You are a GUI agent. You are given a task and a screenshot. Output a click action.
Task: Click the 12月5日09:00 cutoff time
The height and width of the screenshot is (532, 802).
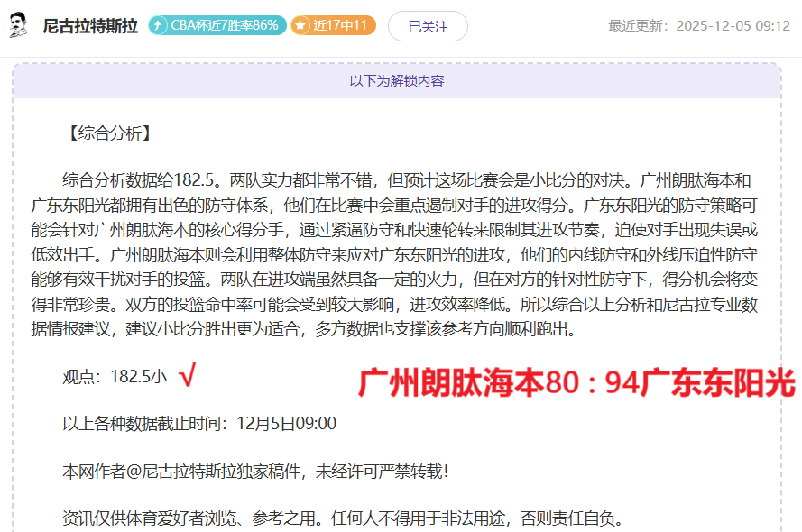tap(286, 424)
